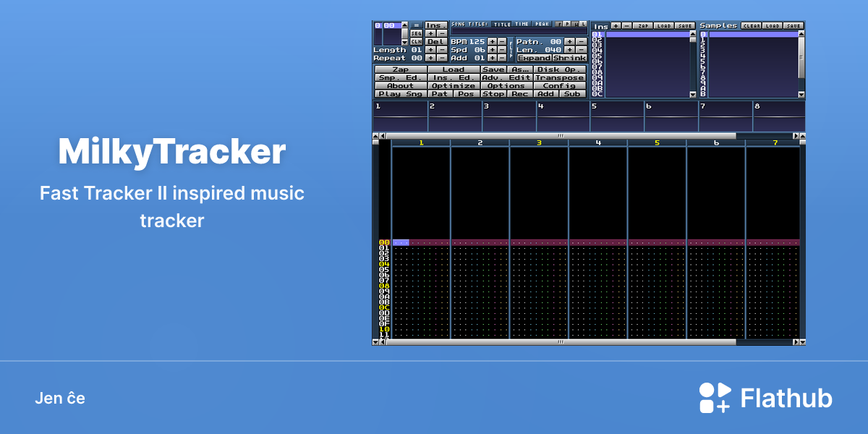Click Load in the Samples header

pos(773,25)
